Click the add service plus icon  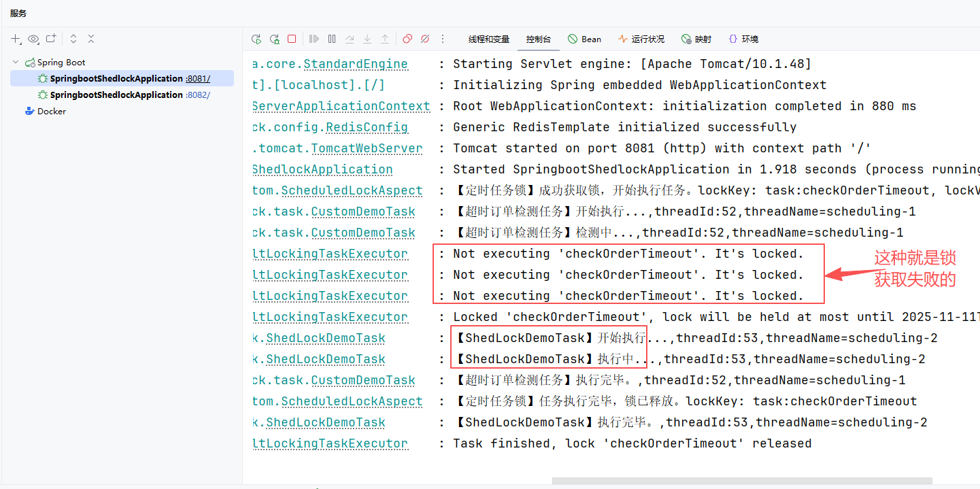coord(16,39)
